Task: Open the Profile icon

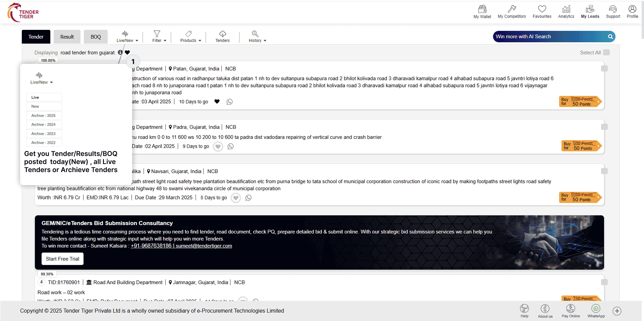Action: (x=632, y=9)
